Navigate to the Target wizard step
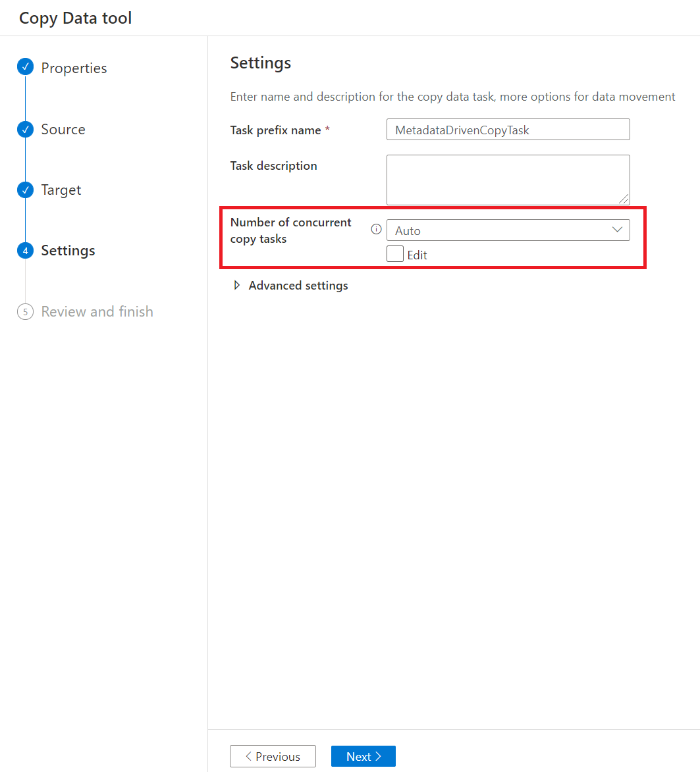Image resolution: width=700 pixels, height=772 pixels. click(x=61, y=190)
